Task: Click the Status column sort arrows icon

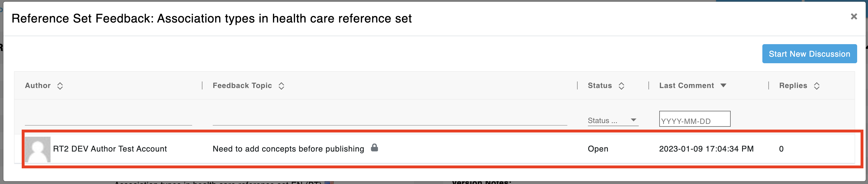Action: [621, 86]
